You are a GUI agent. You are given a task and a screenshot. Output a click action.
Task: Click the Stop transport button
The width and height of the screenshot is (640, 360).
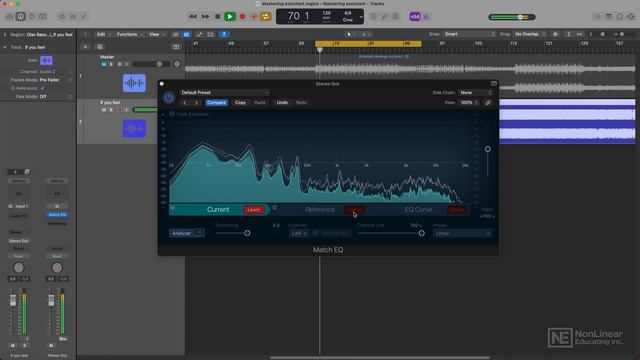[x=218, y=17]
